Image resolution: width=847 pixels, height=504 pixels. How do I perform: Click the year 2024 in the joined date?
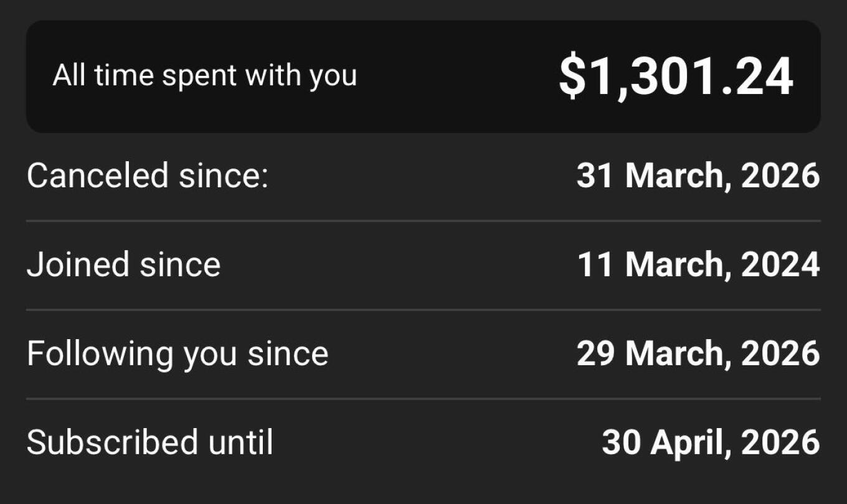[780, 264]
